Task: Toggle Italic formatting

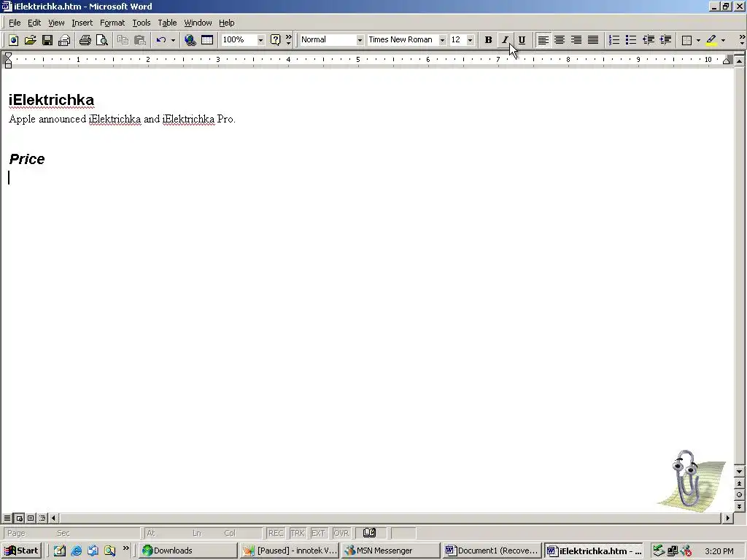Action: tap(505, 40)
